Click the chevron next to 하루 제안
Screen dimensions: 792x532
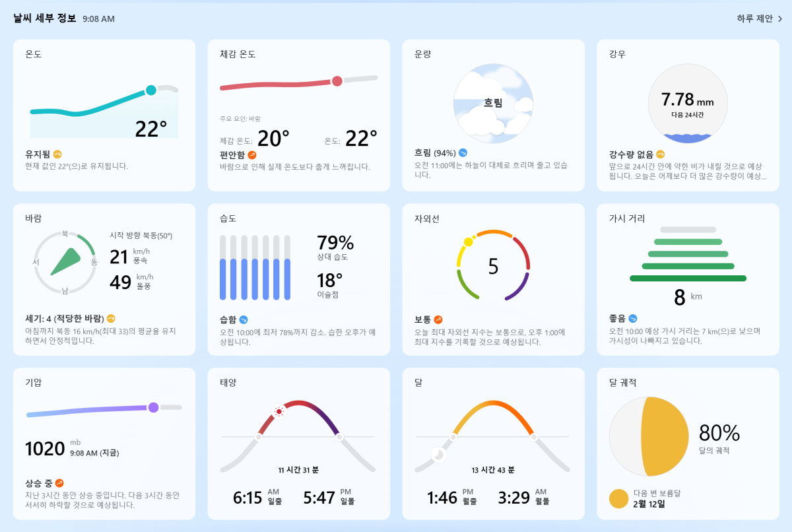[x=780, y=19]
